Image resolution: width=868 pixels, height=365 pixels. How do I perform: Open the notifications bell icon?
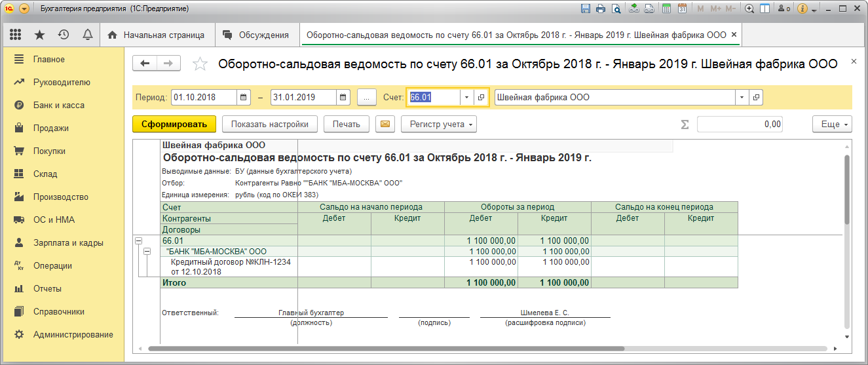click(x=87, y=35)
